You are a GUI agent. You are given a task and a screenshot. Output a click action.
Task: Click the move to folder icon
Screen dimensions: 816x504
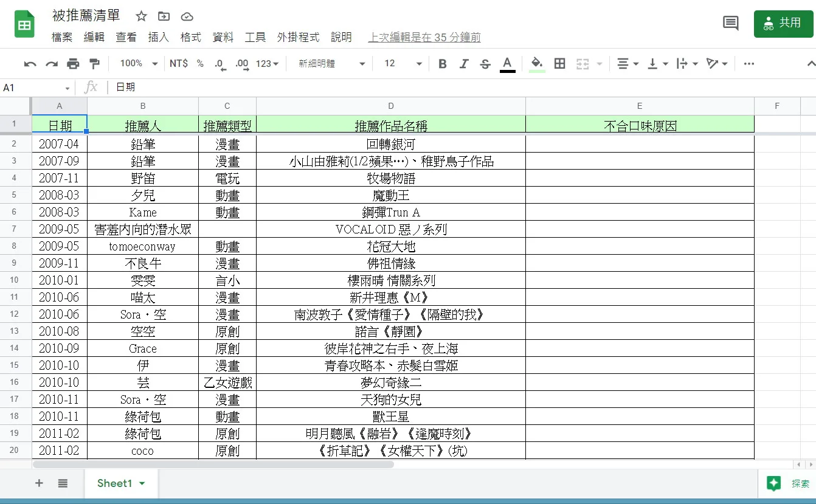click(164, 16)
